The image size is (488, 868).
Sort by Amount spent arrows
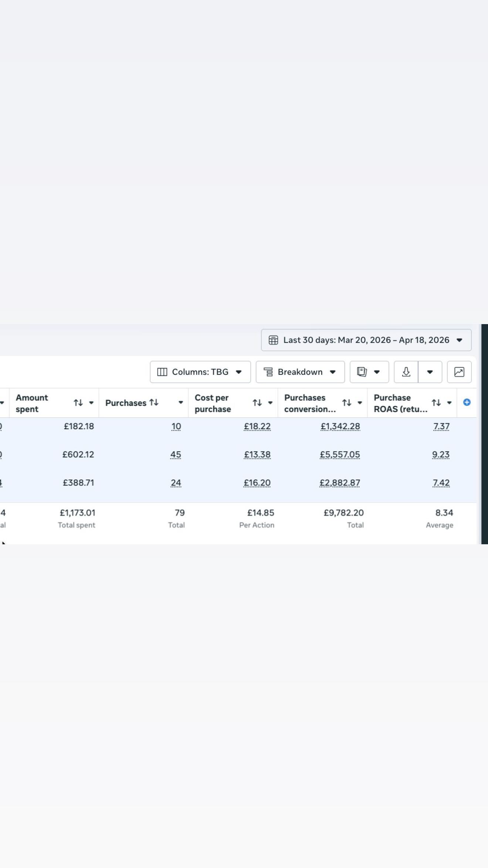[x=78, y=403]
